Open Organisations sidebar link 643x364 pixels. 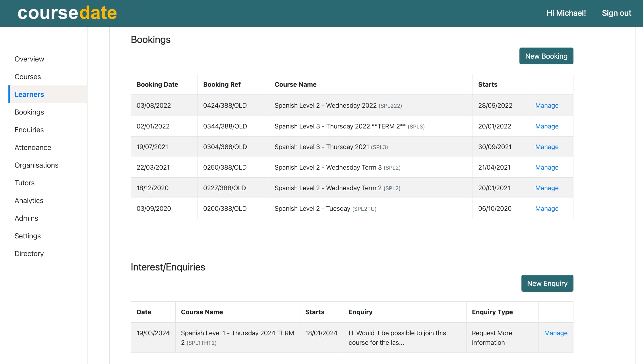coord(36,165)
